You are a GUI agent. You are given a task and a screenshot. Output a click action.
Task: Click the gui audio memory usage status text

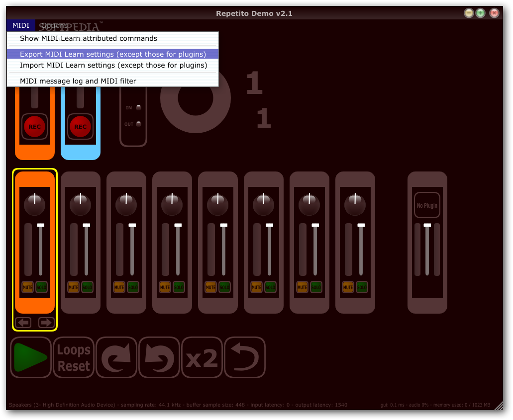(x=435, y=405)
